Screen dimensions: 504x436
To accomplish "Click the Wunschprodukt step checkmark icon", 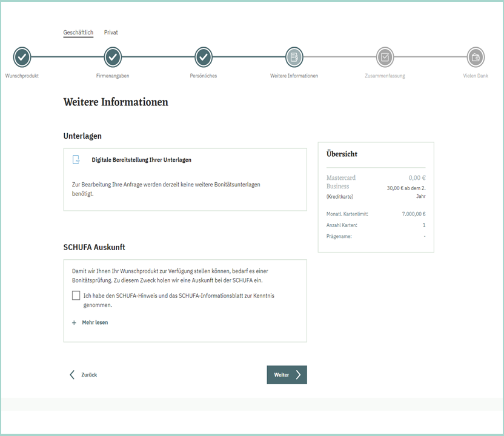I will tap(22, 58).
